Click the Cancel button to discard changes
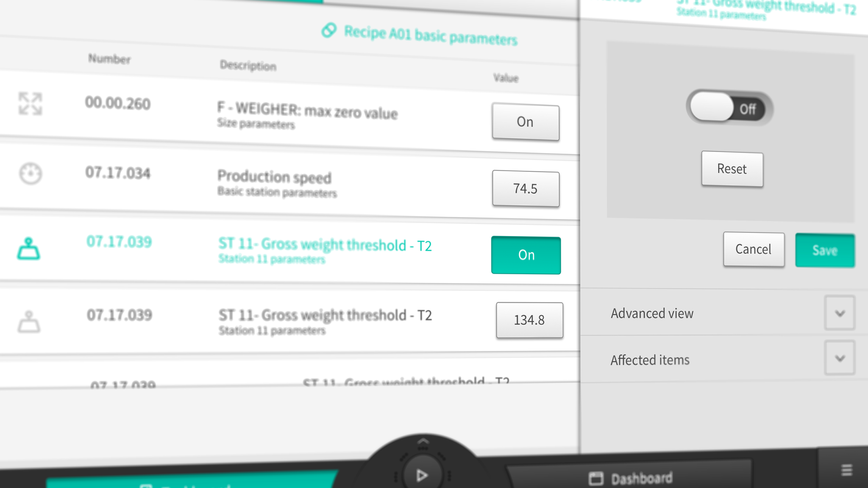Image resolution: width=868 pixels, height=488 pixels. tap(753, 249)
